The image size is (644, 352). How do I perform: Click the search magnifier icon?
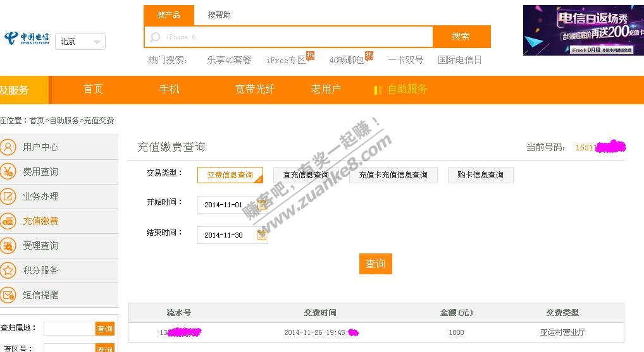coord(155,37)
